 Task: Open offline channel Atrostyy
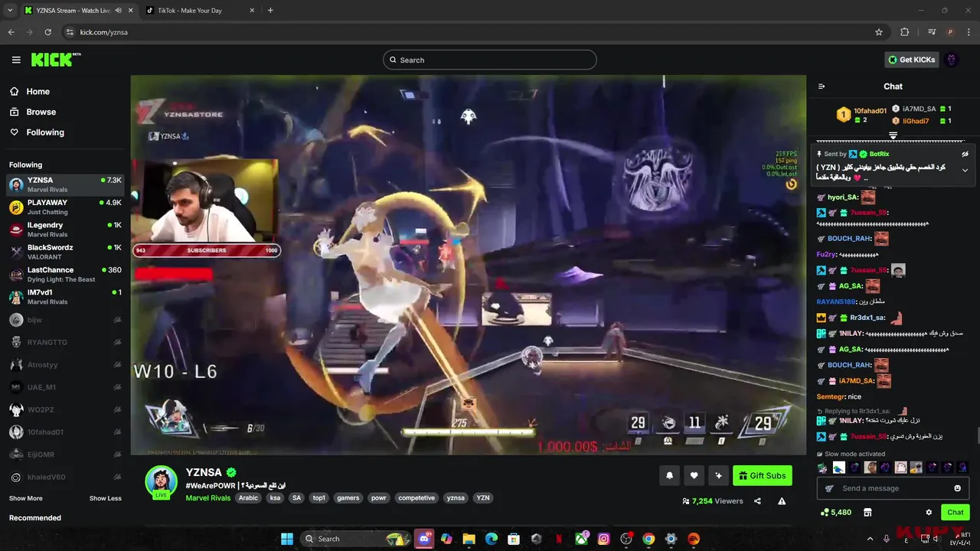click(x=65, y=365)
